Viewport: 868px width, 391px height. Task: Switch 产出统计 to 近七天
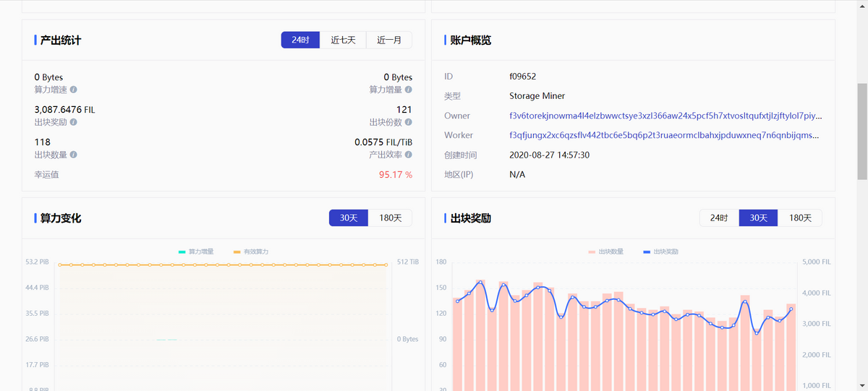tap(343, 40)
